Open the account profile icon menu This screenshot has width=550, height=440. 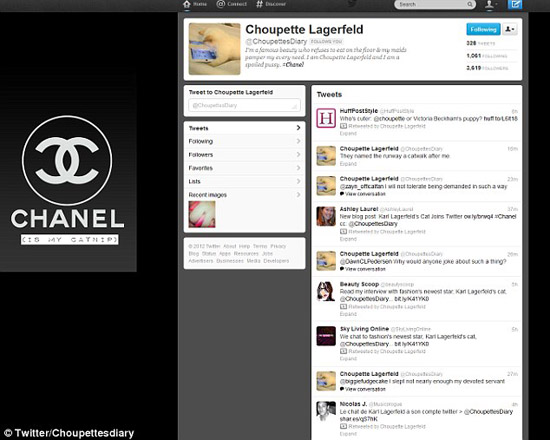(x=490, y=5)
